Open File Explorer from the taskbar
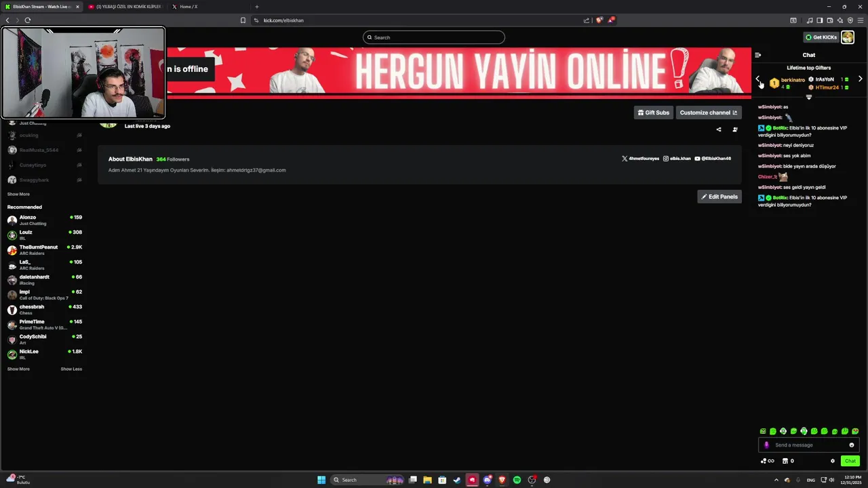This screenshot has width=868, height=488. tap(427, 480)
